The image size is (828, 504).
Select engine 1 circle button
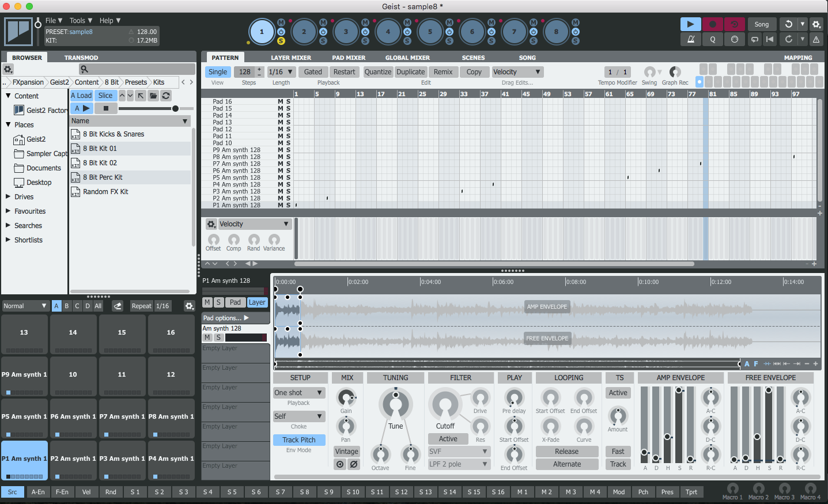coord(262,32)
